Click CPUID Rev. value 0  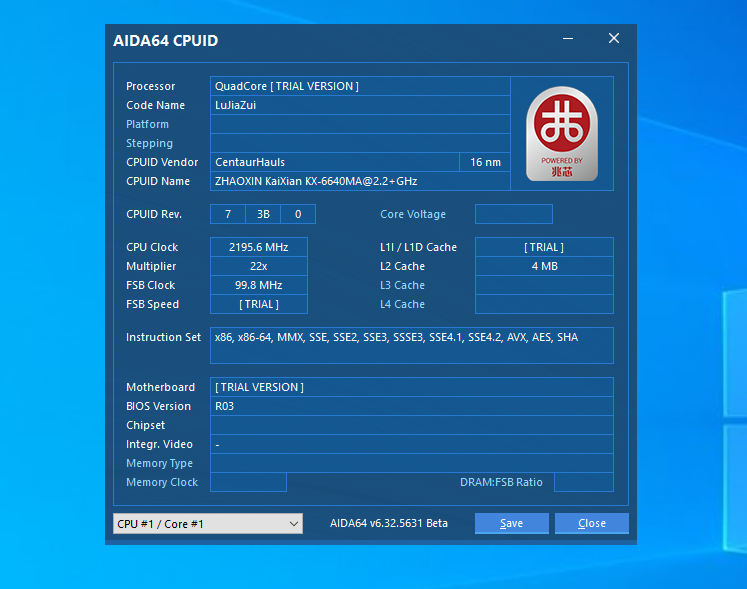pyautogui.click(x=298, y=214)
